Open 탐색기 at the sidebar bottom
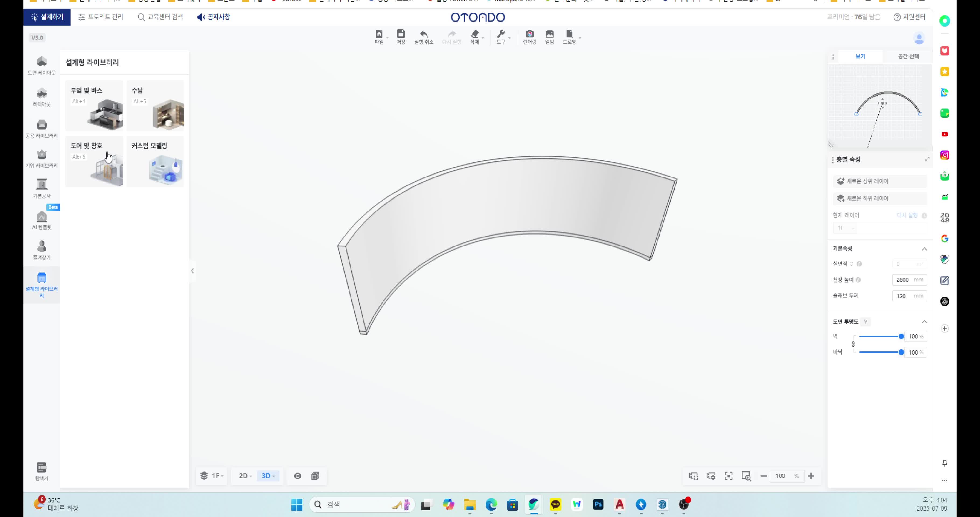The width and height of the screenshot is (980, 517). (41, 471)
